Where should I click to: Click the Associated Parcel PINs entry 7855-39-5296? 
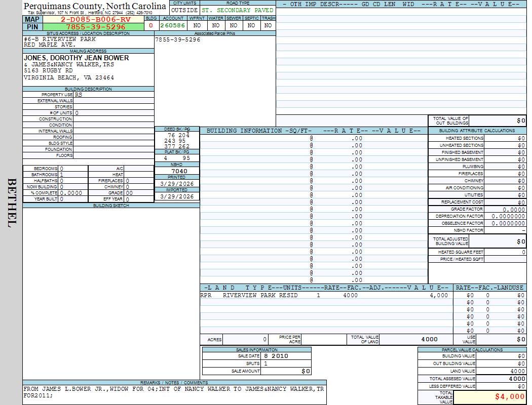tap(178, 39)
